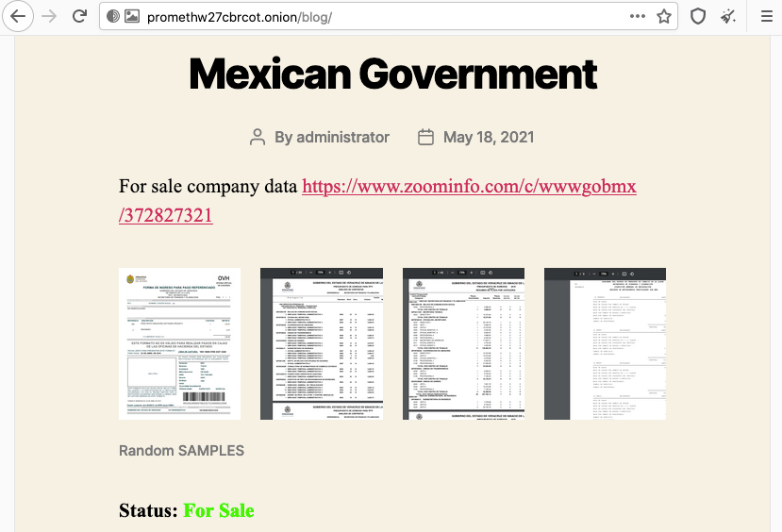Open the page actions three-dot menu
This screenshot has width=782, height=532.
pyautogui.click(x=638, y=16)
